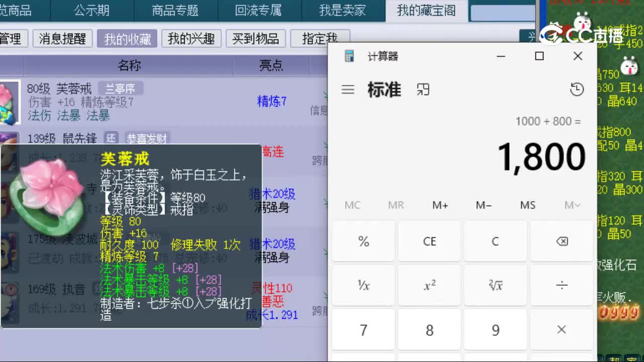Viewport: 644px width, 362px height.
Task: Maximize the Calculator window
Action: pyautogui.click(x=539, y=56)
